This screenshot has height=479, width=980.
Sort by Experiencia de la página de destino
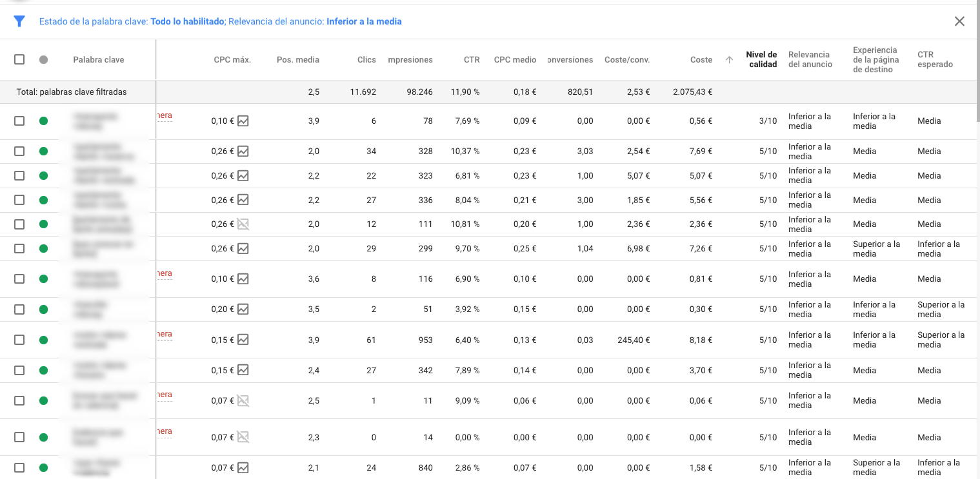tap(875, 59)
